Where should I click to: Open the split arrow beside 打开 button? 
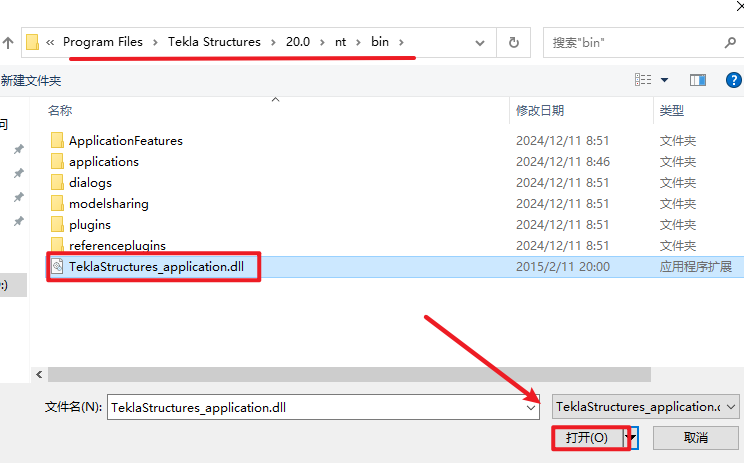pos(632,437)
